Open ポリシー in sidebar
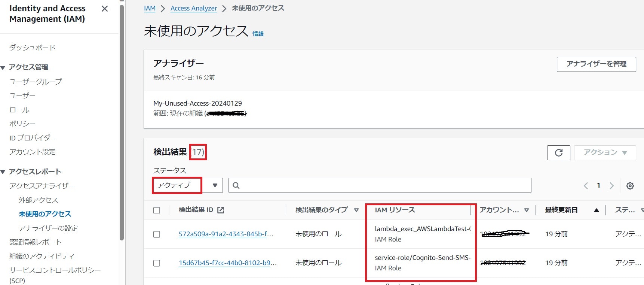Screen dimensions: 644x285 tap(22, 124)
